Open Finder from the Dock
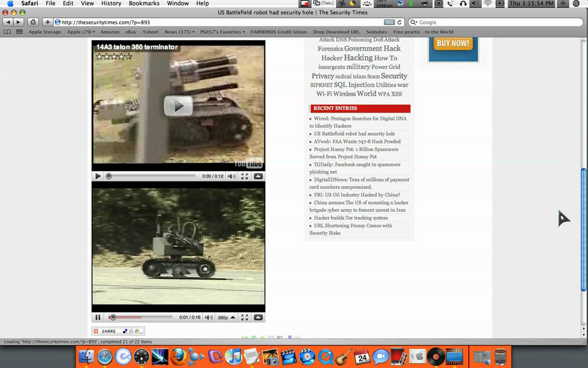This screenshot has height=368, width=588. pos(87,357)
